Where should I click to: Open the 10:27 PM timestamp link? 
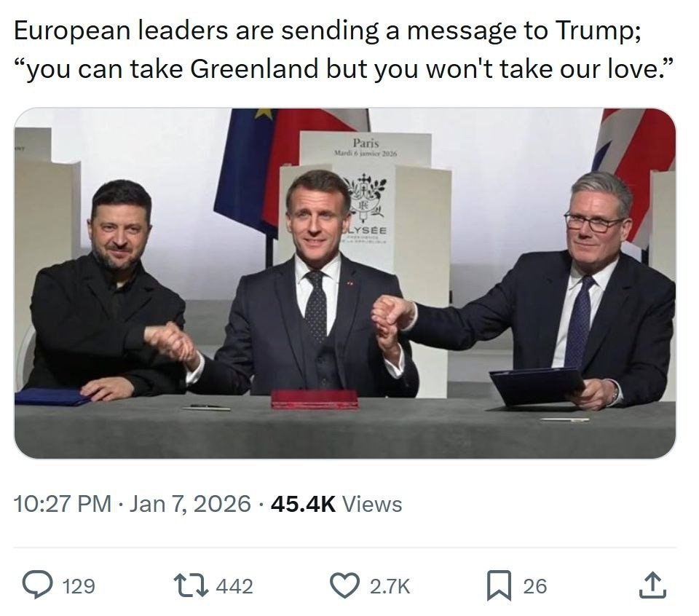(63, 503)
